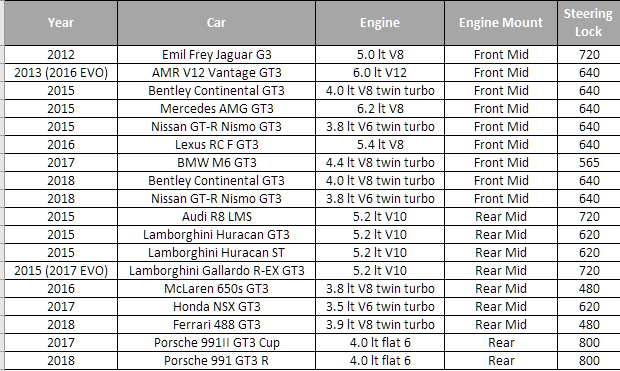Select the 2013 (2016 EVO) year cell

coord(61,73)
